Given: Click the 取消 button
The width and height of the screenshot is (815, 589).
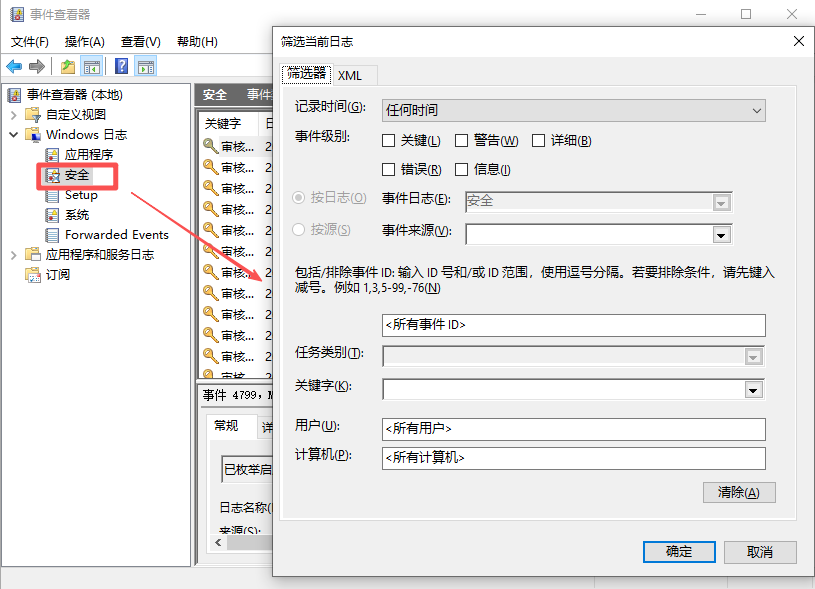Looking at the screenshot, I should [x=760, y=552].
